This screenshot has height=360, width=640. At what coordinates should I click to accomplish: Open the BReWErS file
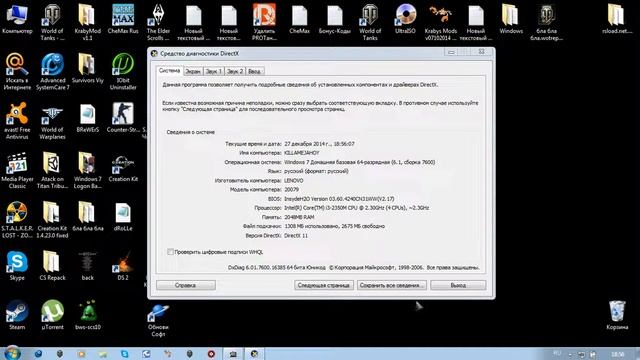[x=87, y=118]
